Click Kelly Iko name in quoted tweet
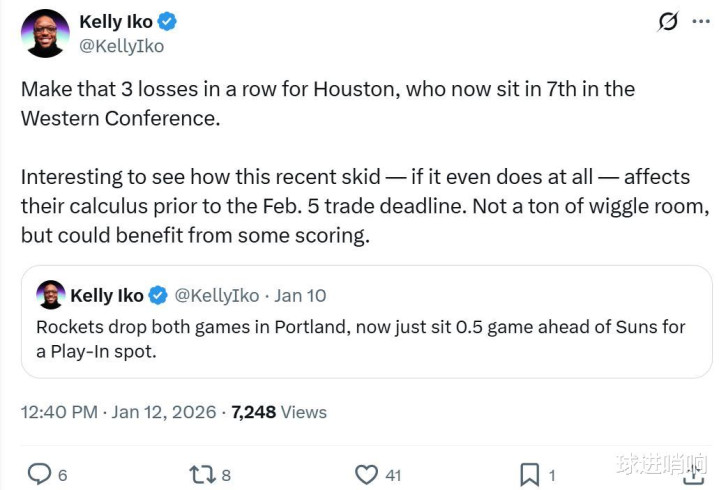 (106, 295)
